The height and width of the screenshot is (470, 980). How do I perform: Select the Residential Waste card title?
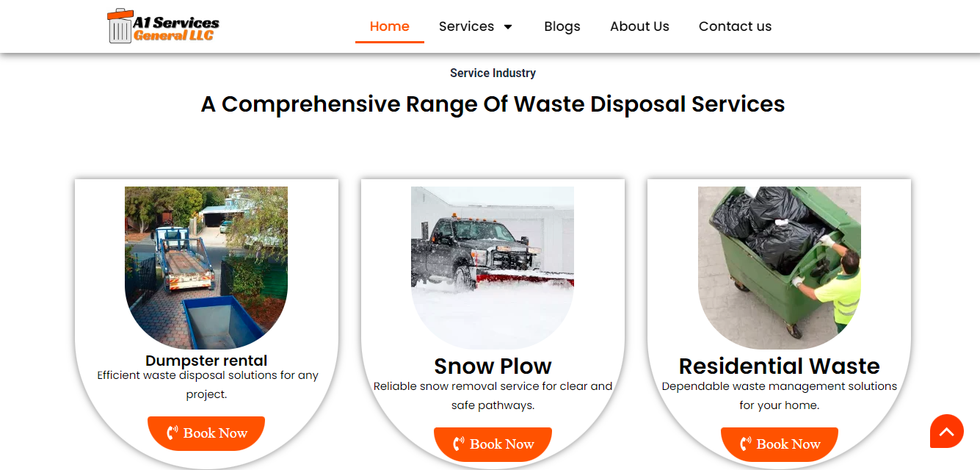coord(780,366)
